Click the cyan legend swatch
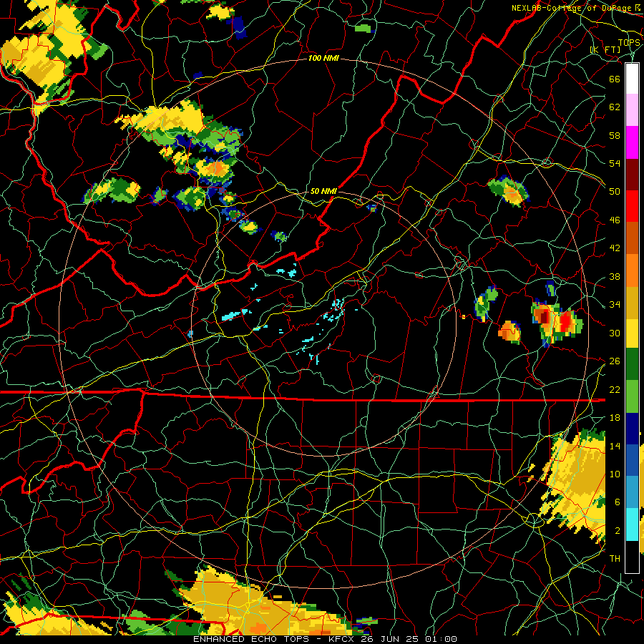The height and width of the screenshot is (644, 644). 632,525
